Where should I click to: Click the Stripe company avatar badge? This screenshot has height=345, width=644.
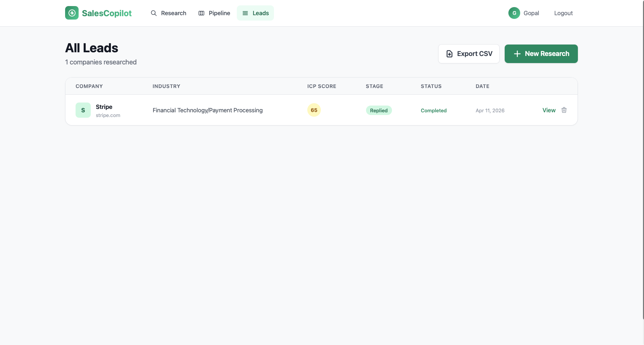click(x=83, y=110)
